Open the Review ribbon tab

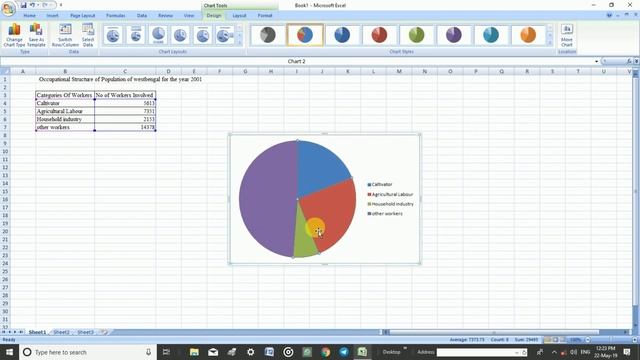coord(165,16)
